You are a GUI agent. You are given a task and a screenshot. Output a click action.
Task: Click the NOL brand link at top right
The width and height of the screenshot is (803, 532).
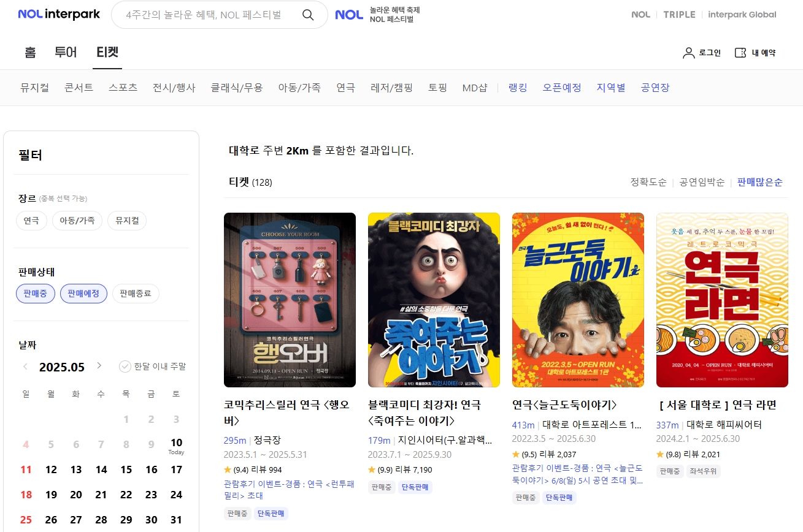pyautogui.click(x=640, y=15)
